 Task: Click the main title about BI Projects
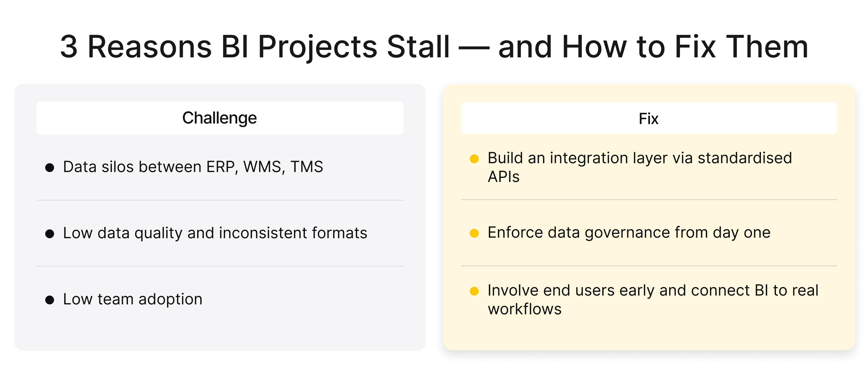click(x=434, y=47)
